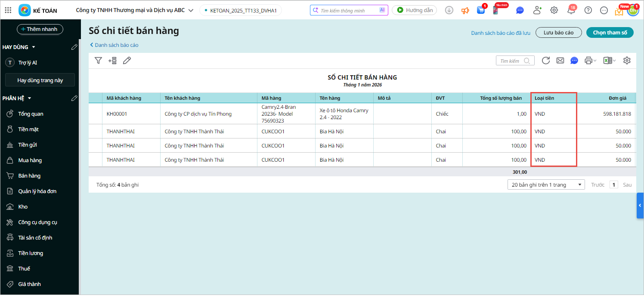644x298 pixels.
Task: Open the notifications bell
Action: (x=571, y=10)
